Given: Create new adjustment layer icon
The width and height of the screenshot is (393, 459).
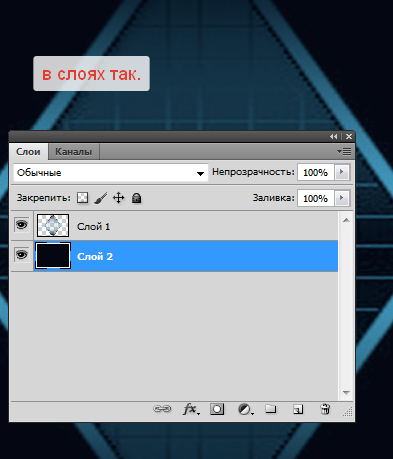Looking at the screenshot, I should pos(246,409).
